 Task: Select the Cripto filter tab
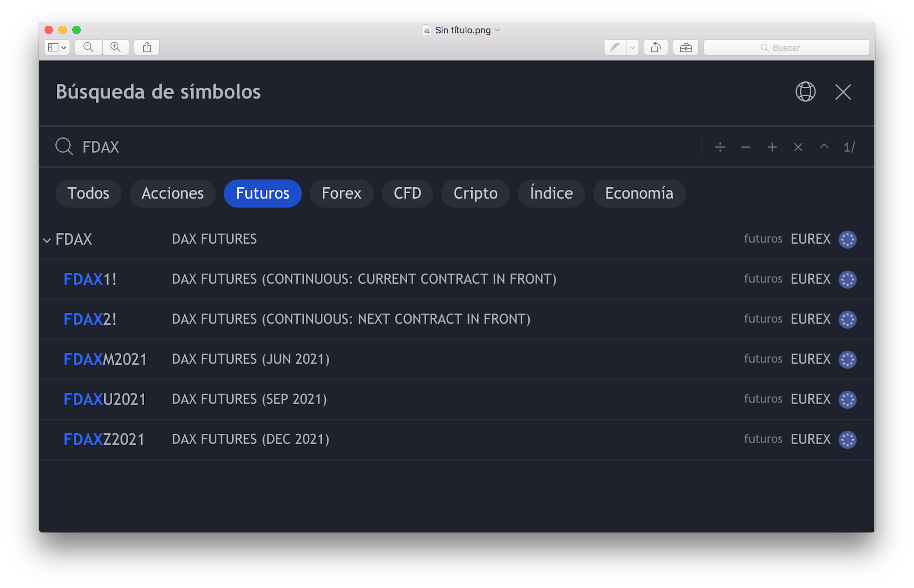475,193
